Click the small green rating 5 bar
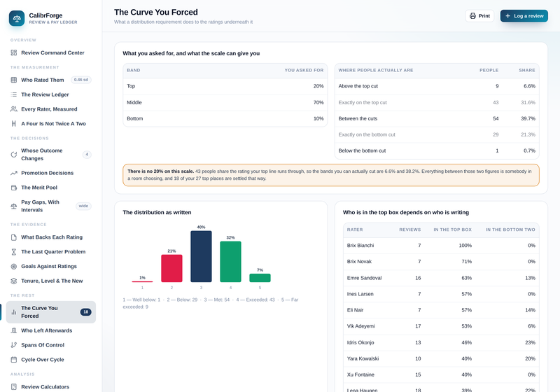The height and width of the screenshot is (392, 560). tap(260, 278)
